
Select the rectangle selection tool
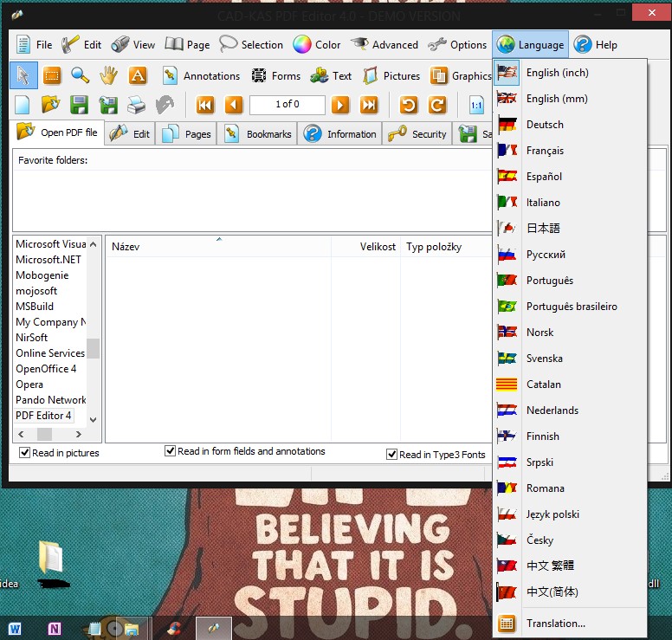point(52,76)
